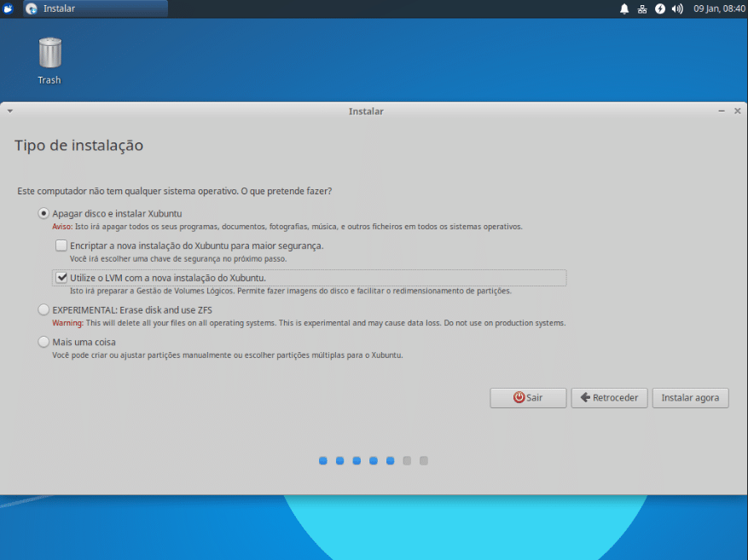Click the clock showing 09 Jan, 08:40
Screen dimensions: 748x560
719,9
